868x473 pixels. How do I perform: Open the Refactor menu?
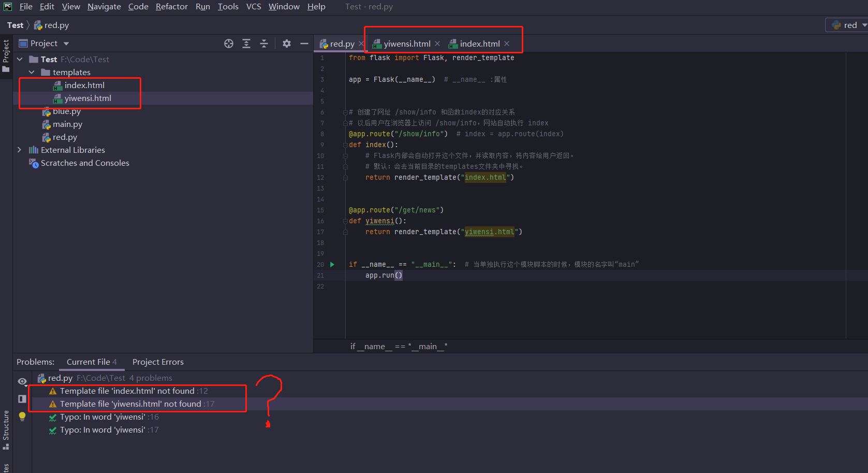pos(172,7)
